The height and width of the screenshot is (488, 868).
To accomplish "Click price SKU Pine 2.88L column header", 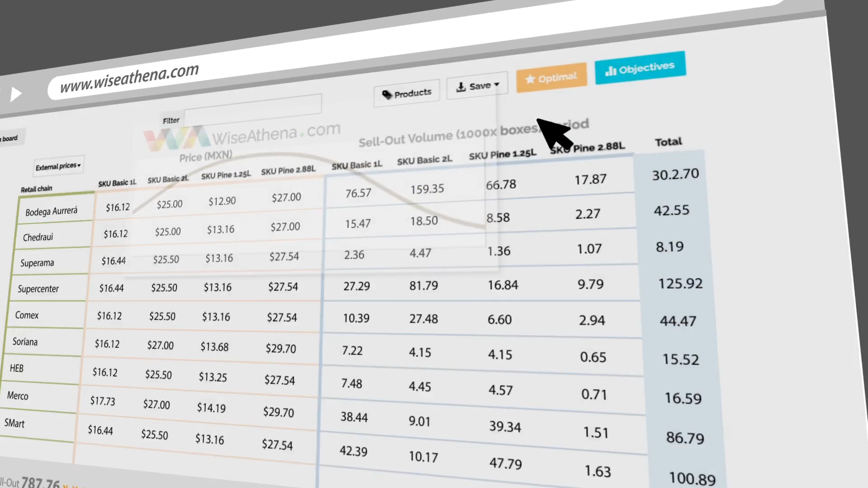I will coord(288,170).
